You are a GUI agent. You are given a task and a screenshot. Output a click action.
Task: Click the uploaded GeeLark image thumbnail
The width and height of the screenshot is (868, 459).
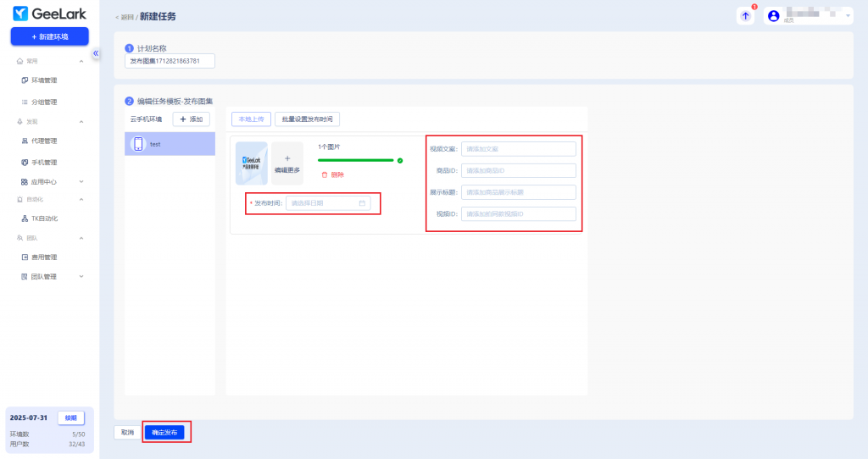click(251, 163)
